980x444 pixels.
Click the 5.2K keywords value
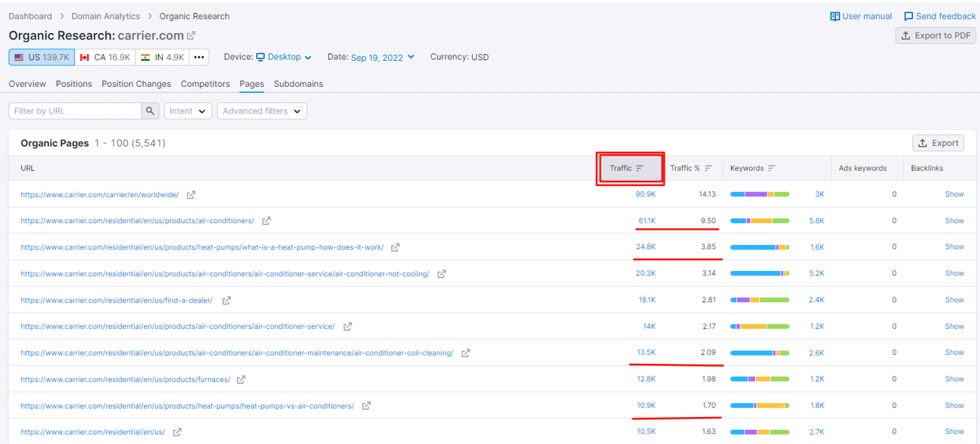pyautogui.click(x=816, y=274)
